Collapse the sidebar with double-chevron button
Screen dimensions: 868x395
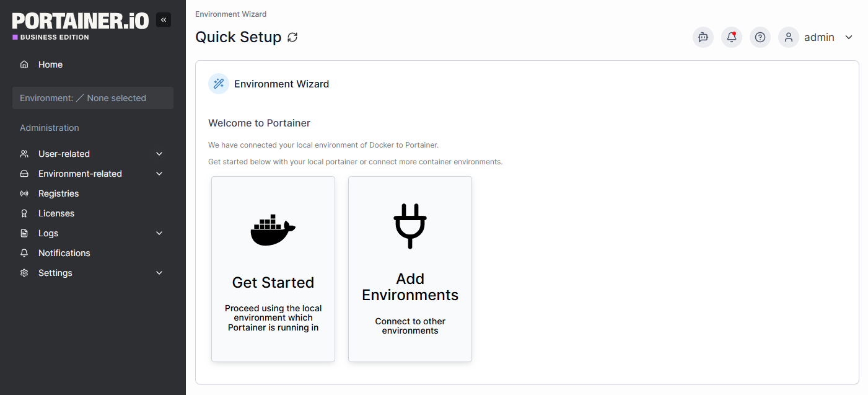coord(164,20)
